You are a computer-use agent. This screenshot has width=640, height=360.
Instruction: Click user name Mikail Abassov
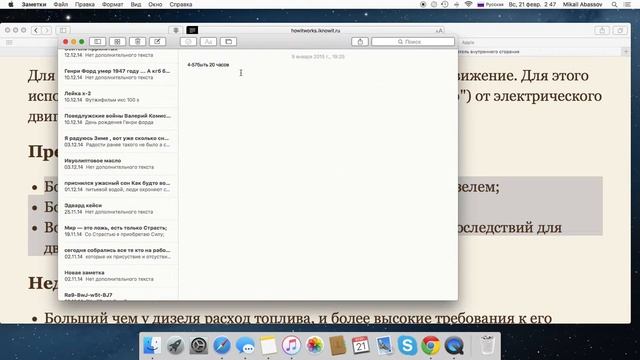pos(582,4)
